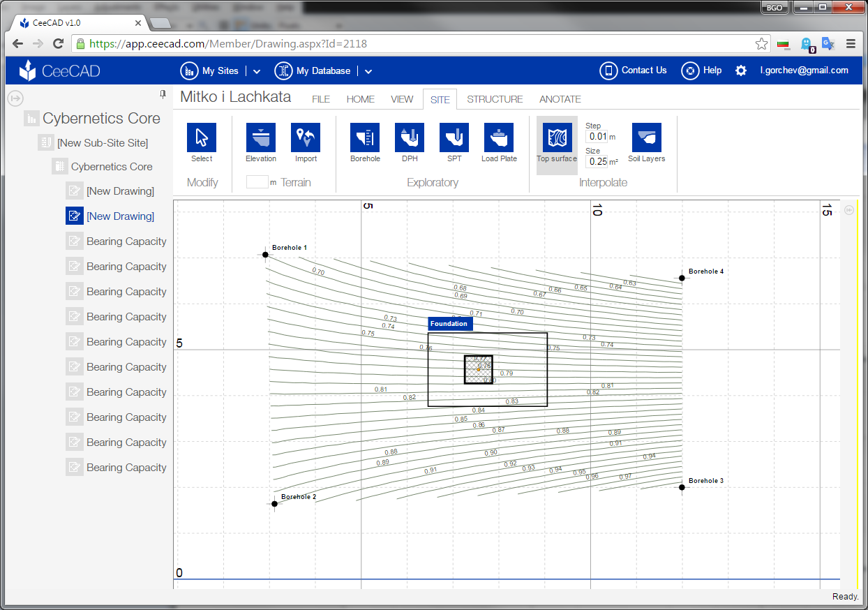Click the [New Sub-Site Site] building icon
The image size is (868, 610).
pyautogui.click(x=45, y=143)
